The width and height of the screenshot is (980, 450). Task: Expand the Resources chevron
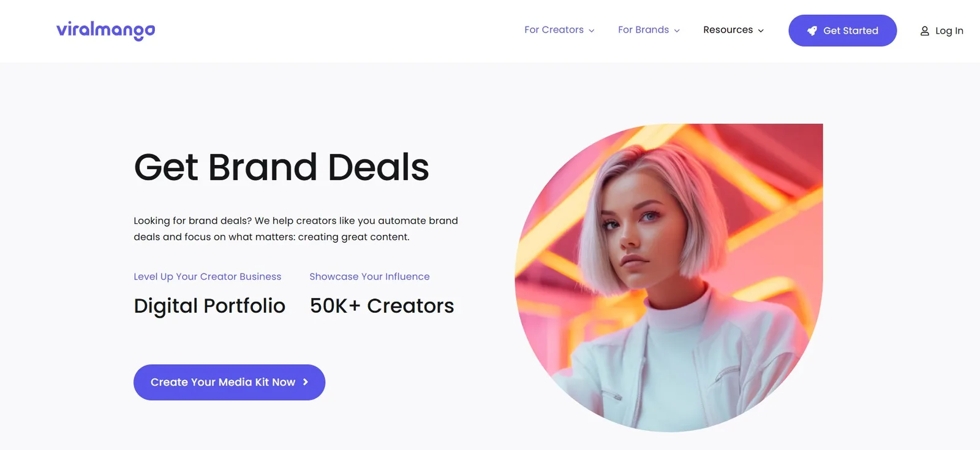pos(761,31)
